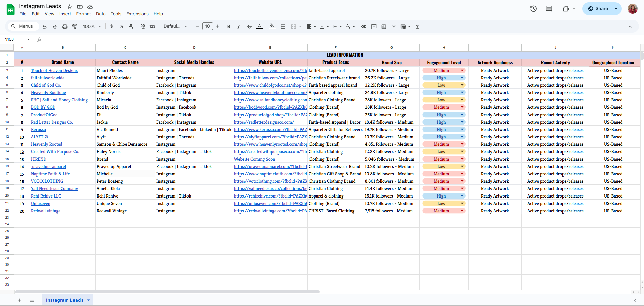Open version history clock icon

(533, 9)
